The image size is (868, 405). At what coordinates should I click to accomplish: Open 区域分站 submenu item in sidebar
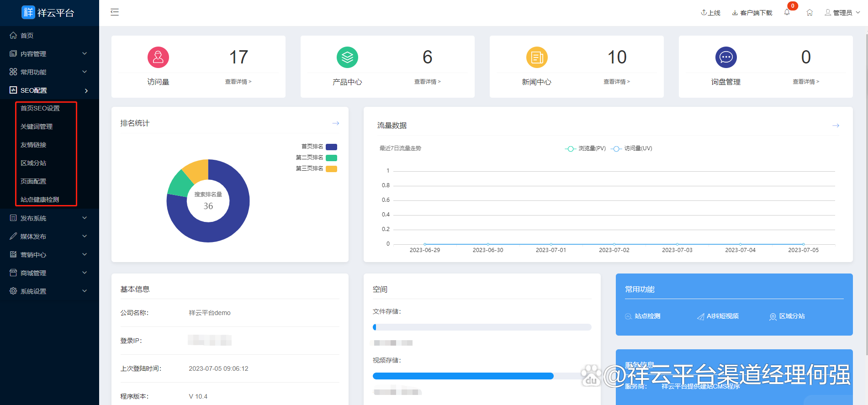tap(33, 163)
